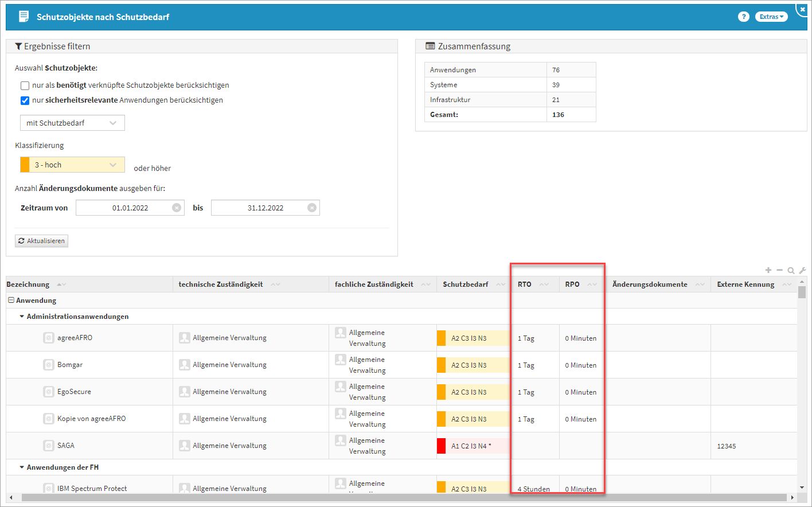Click the Aktualisieren button

point(41,241)
